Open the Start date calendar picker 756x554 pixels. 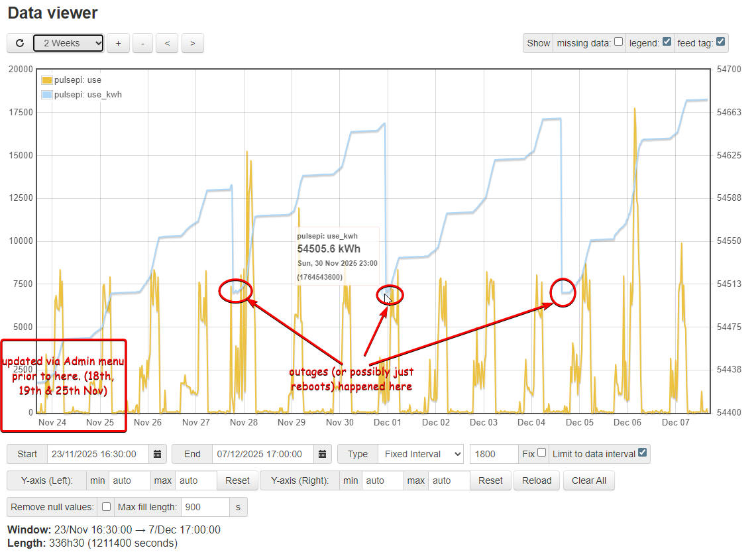point(158,454)
